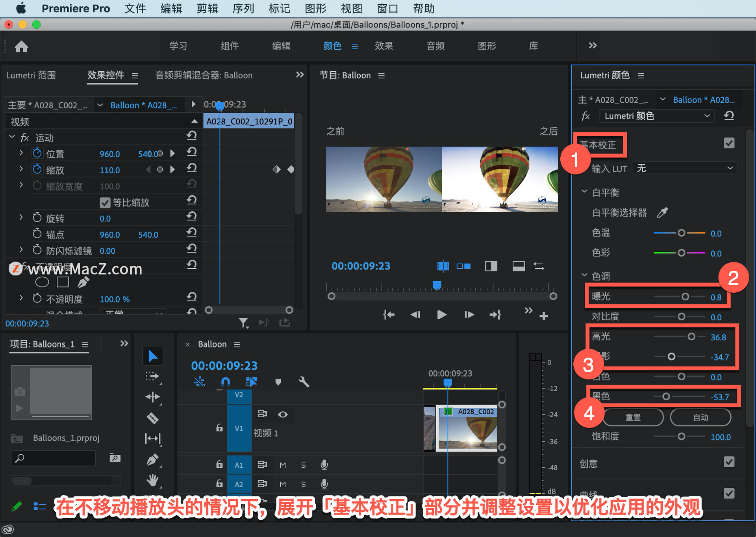The width and height of the screenshot is (756, 537).
Task: Toggle V1 track output eye icon
Action: click(283, 414)
